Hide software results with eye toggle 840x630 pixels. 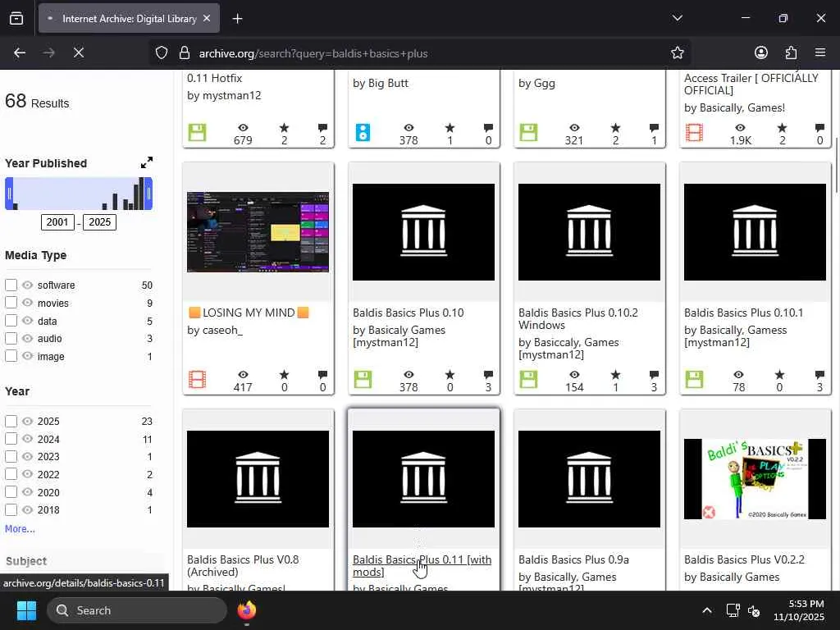point(27,285)
